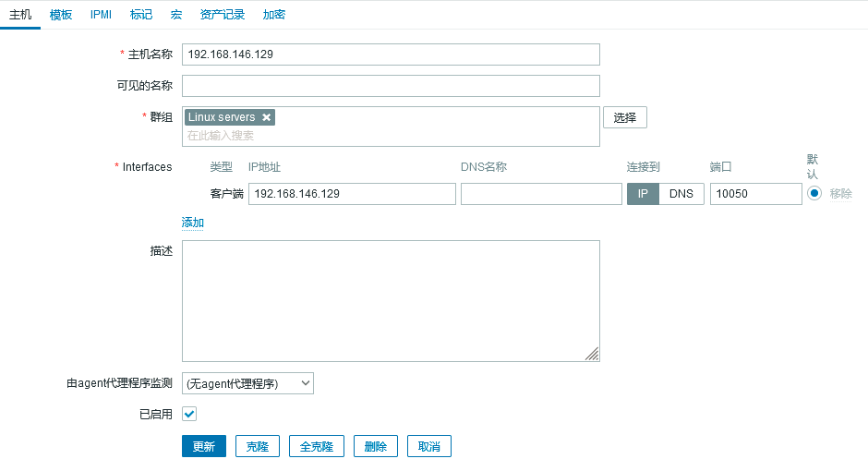Open the IPMI tab

[101, 15]
